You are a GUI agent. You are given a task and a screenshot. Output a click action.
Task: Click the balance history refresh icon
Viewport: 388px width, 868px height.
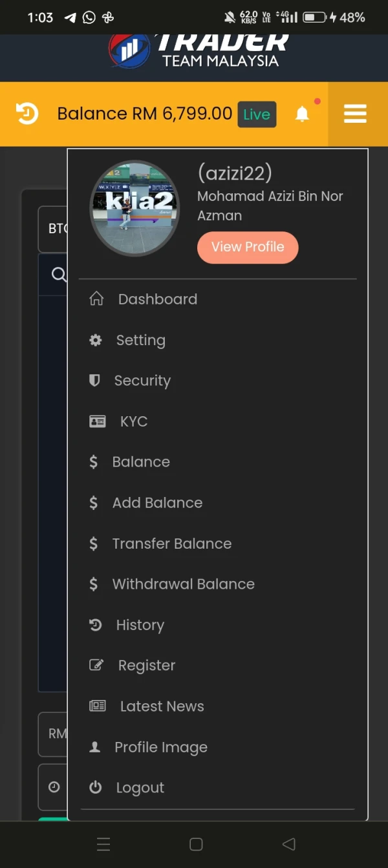(x=27, y=114)
